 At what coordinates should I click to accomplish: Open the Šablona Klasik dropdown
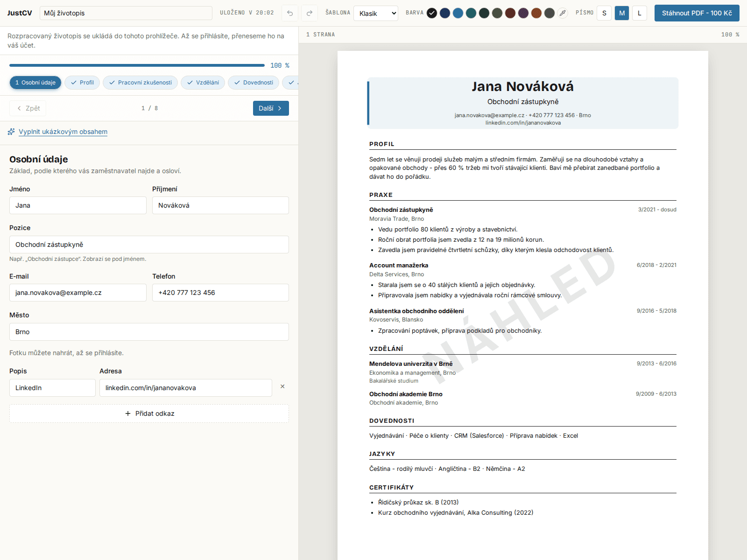(376, 13)
